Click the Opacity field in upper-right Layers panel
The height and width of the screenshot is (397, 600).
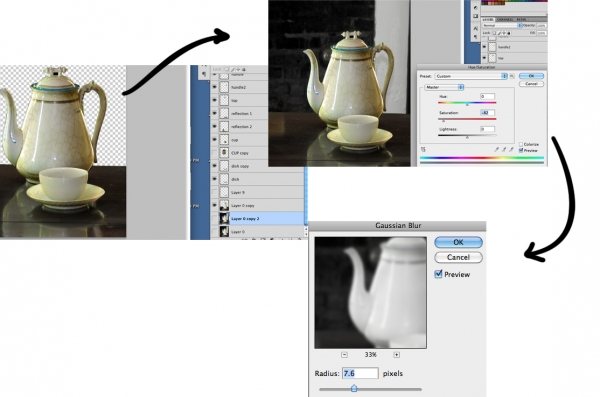click(541, 25)
